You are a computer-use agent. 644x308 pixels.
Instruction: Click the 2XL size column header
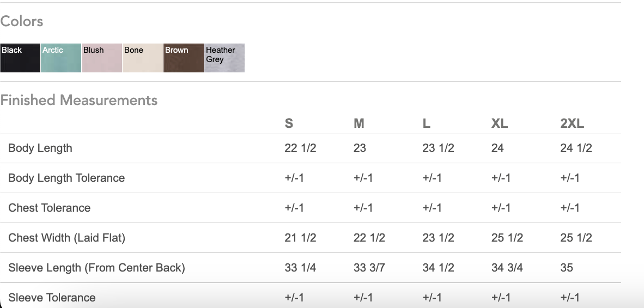572,124
